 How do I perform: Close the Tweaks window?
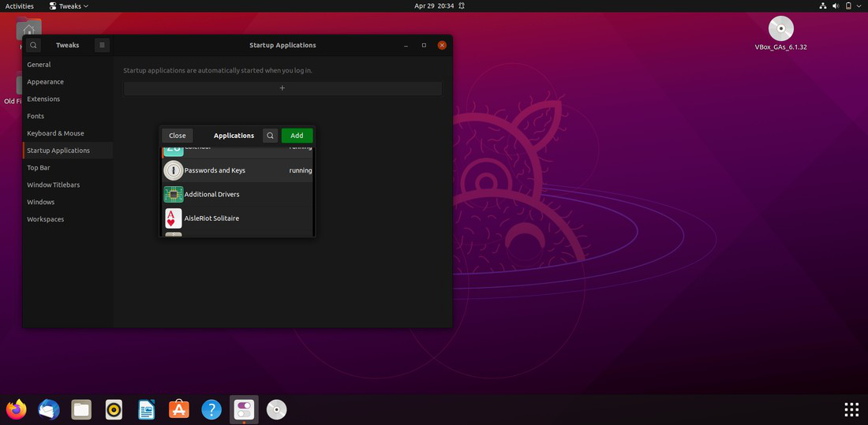click(442, 46)
